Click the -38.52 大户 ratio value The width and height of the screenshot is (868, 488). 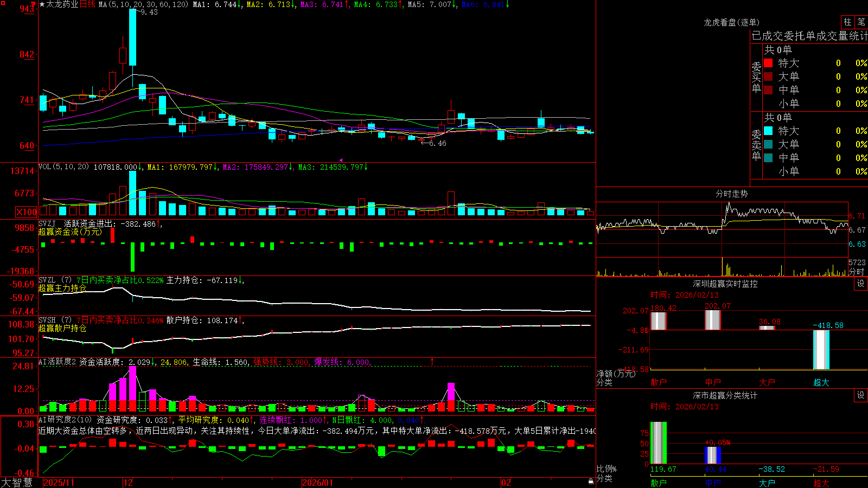point(771,469)
